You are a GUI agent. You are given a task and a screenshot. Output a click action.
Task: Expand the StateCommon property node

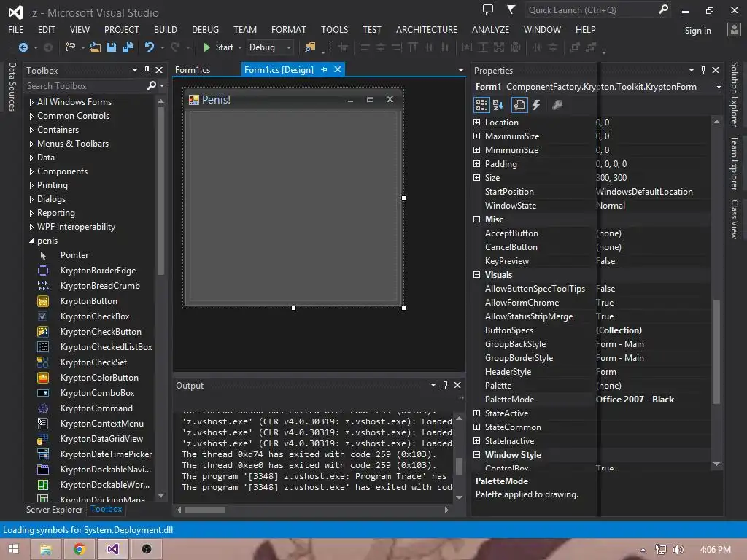(476, 427)
